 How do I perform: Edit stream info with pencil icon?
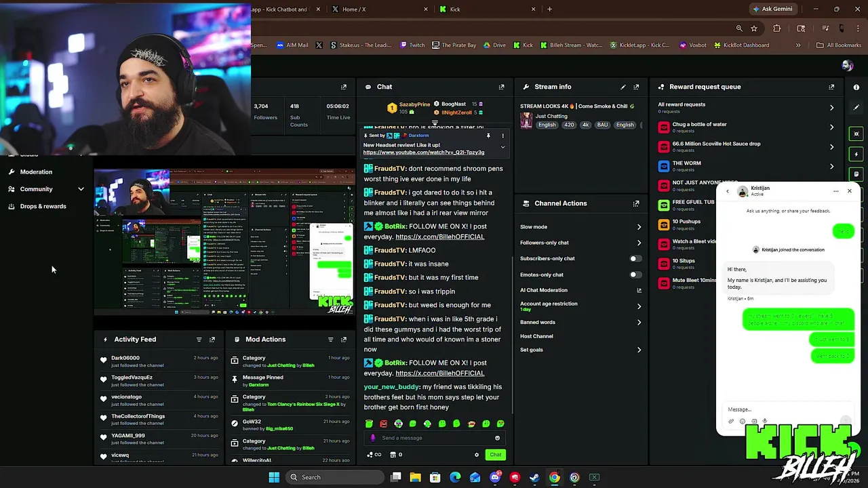point(623,87)
